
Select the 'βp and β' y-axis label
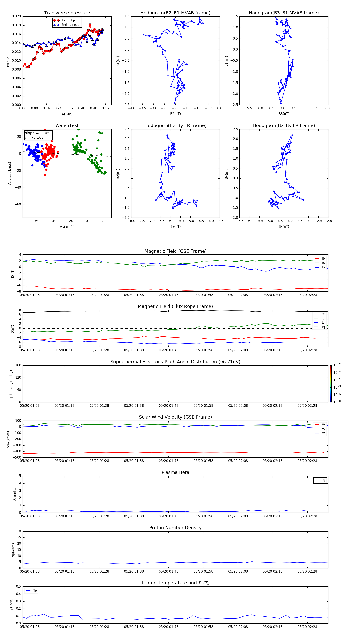15,494
